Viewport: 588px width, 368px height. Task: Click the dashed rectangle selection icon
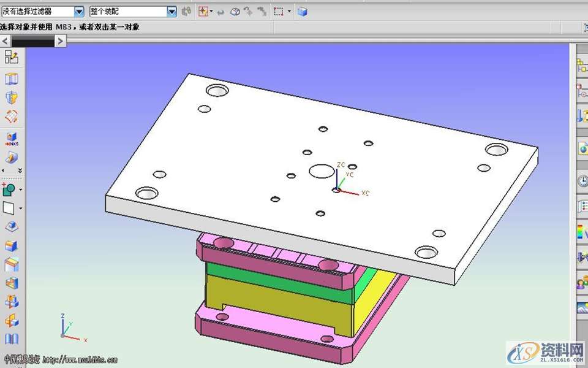click(279, 12)
